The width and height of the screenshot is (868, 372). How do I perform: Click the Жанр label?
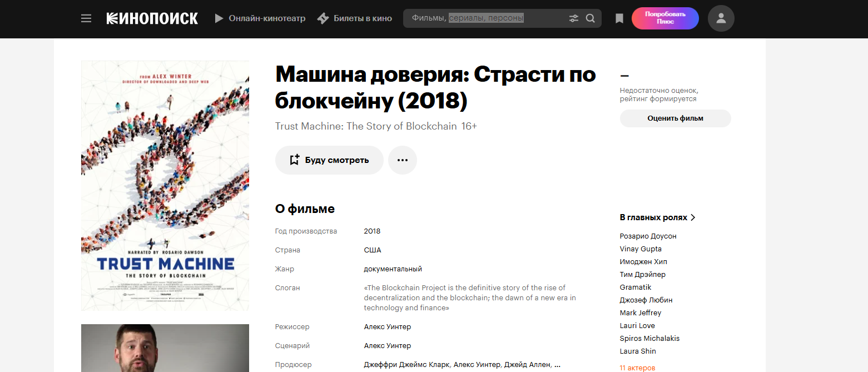click(285, 269)
